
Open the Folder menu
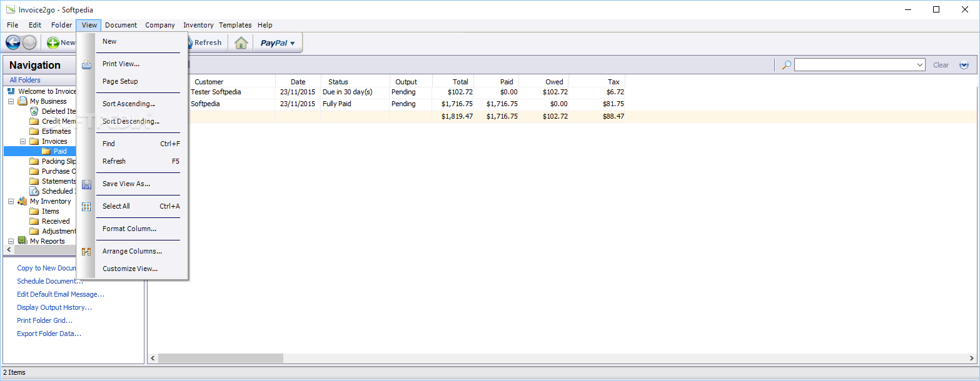click(62, 25)
